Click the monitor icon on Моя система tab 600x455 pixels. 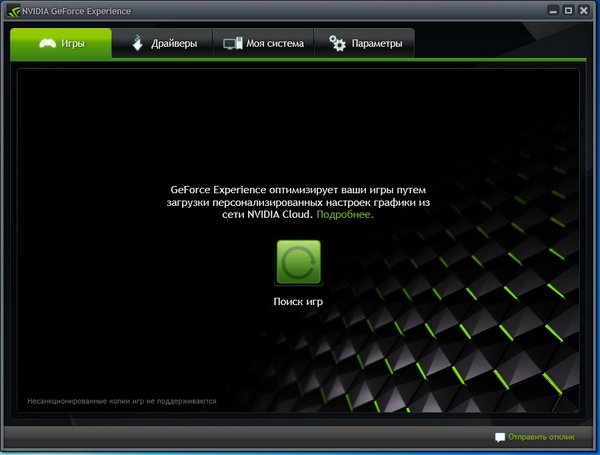click(x=232, y=44)
